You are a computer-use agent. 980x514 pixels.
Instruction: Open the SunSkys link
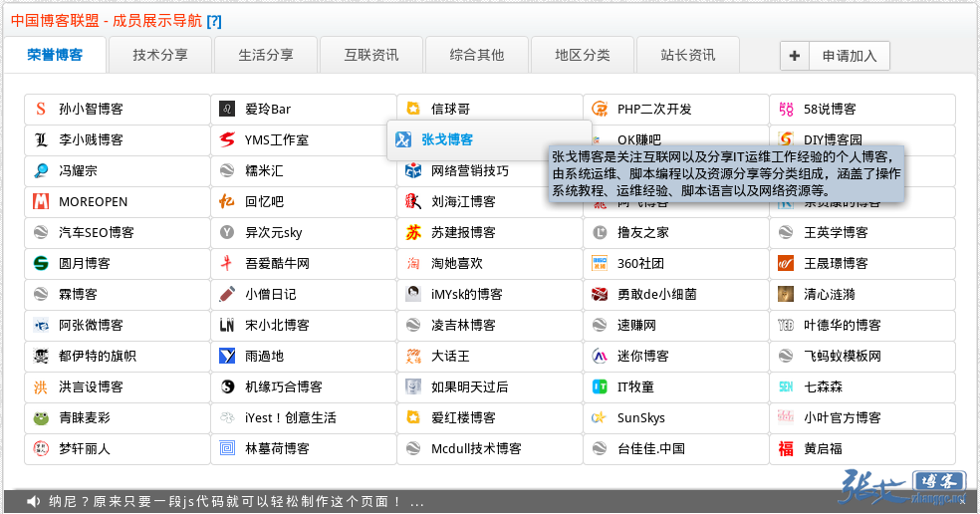click(641, 417)
